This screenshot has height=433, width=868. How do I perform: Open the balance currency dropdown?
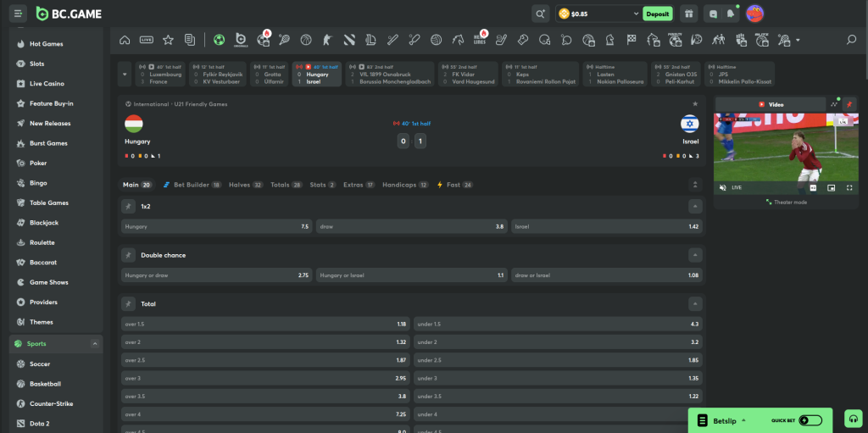[x=636, y=14]
